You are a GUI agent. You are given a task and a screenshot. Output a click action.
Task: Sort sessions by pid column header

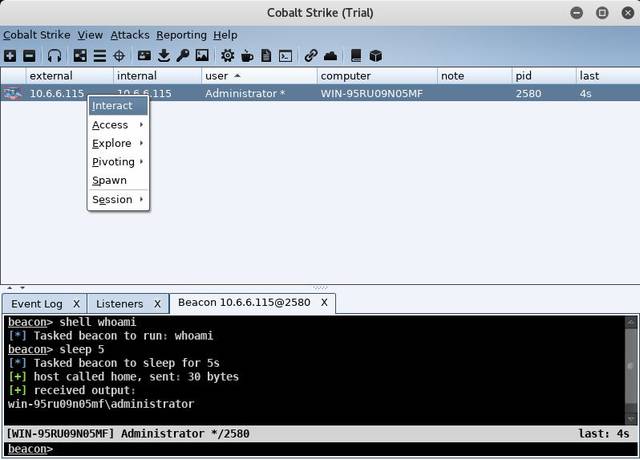point(544,76)
